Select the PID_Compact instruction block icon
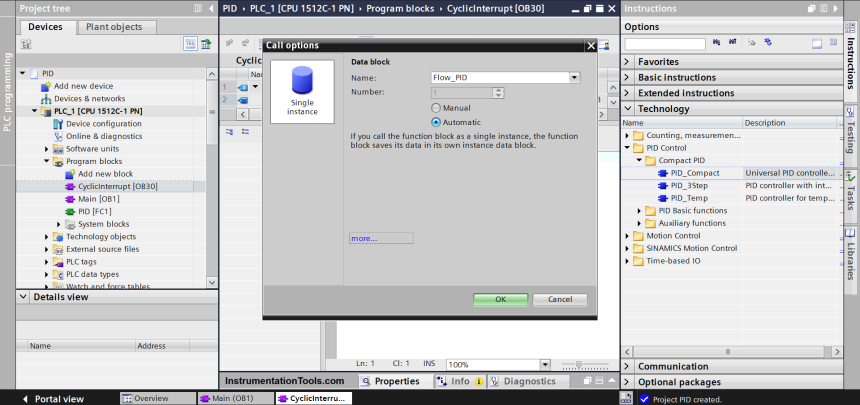This screenshot has height=405, width=860. click(663, 173)
